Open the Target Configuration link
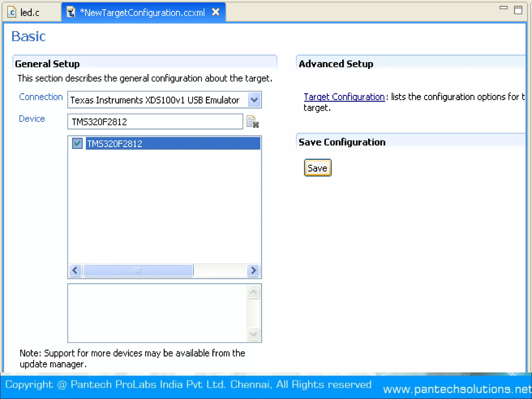Screen dimensions: 532x399 click(x=344, y=97)
